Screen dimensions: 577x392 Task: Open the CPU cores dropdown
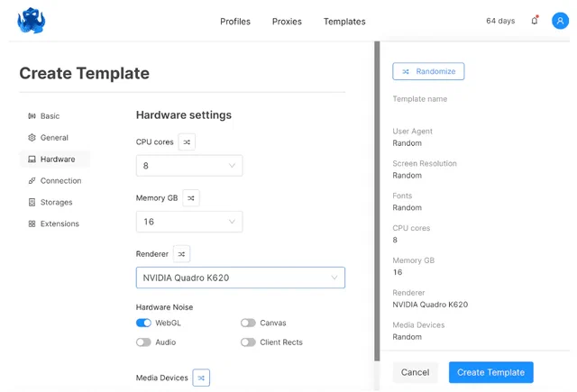[x=189, y=166]
